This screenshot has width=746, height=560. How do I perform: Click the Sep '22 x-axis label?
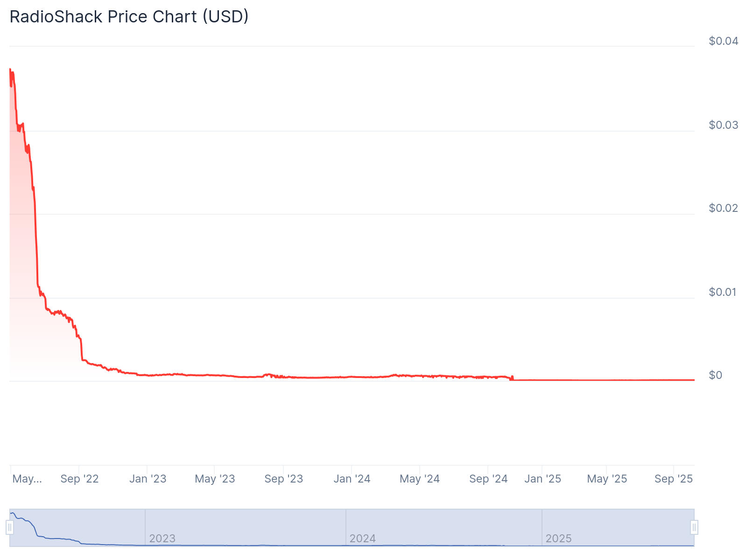(x=79, y=479)
